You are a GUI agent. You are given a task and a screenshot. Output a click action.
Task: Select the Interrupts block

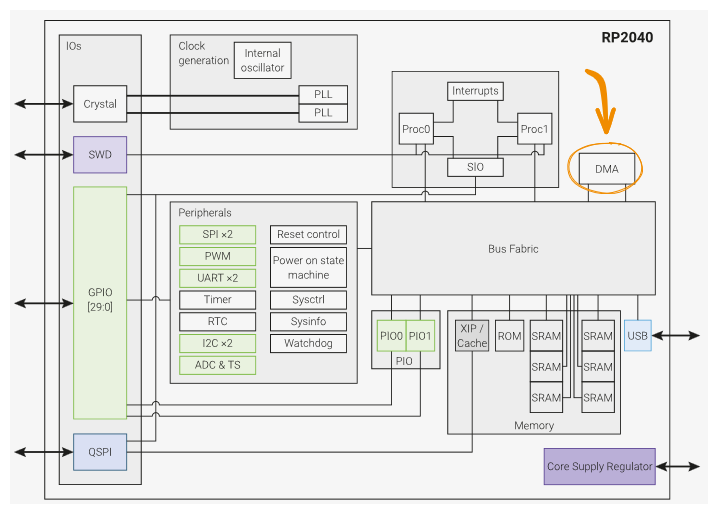[475, 91]
